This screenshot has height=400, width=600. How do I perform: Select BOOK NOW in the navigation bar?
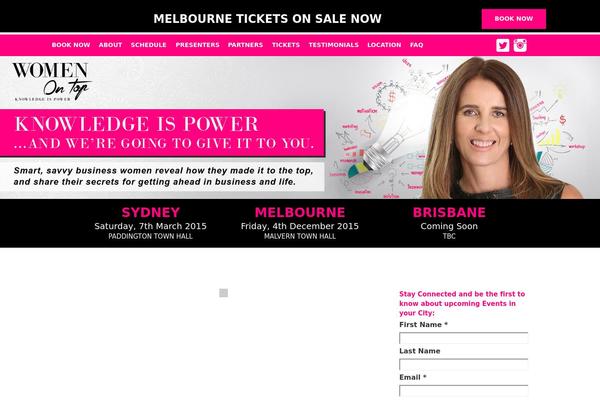click(x=71, y=45)
